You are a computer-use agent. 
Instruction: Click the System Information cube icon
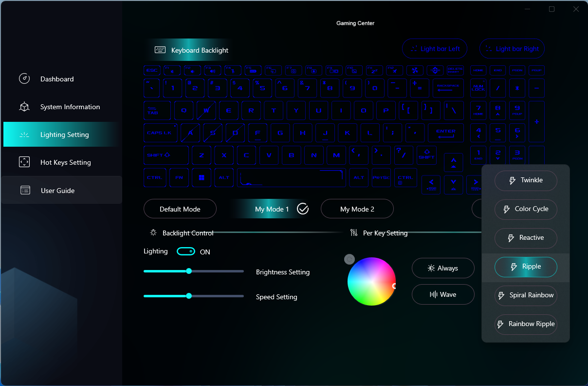[24, 107]
